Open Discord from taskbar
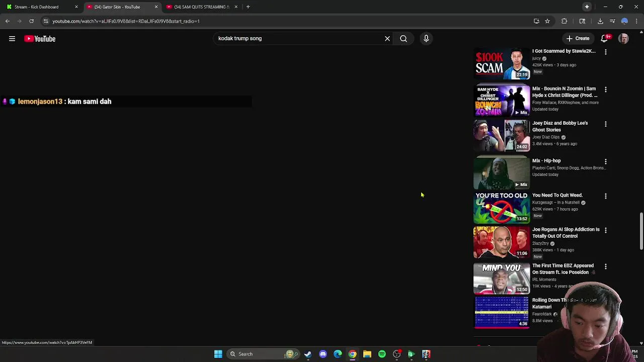644x362 pixels. [323, 354]
